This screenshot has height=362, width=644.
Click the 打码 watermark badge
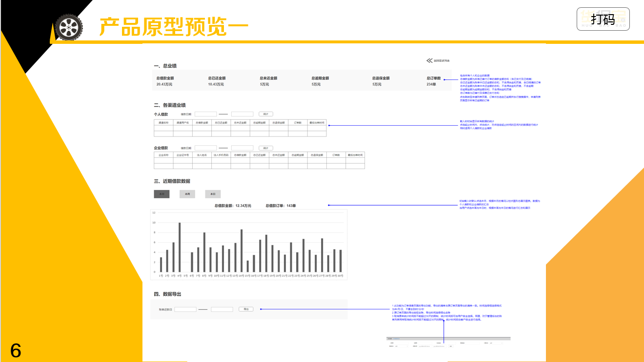pos(603,19)
